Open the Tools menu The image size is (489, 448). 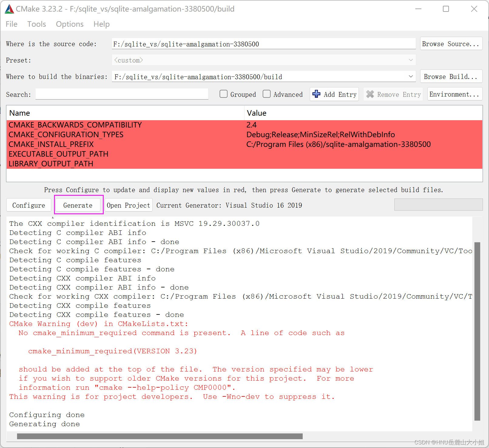click(x=36, y=24)
